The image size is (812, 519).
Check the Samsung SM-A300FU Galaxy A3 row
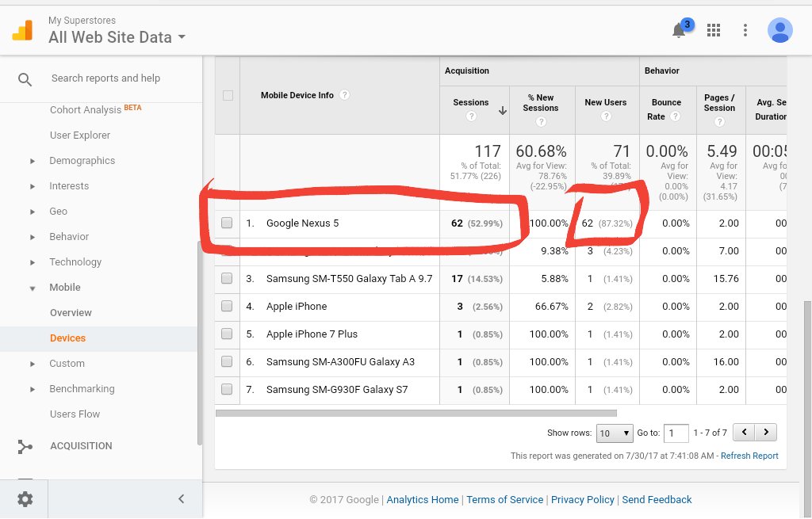(227, 361)
